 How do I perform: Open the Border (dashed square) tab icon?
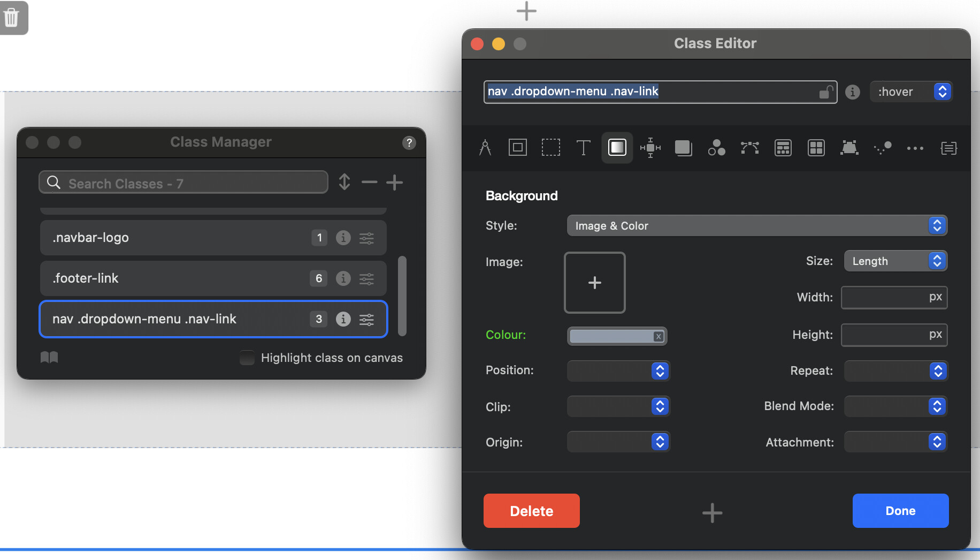pyautogui.click(x=550, y=147)
